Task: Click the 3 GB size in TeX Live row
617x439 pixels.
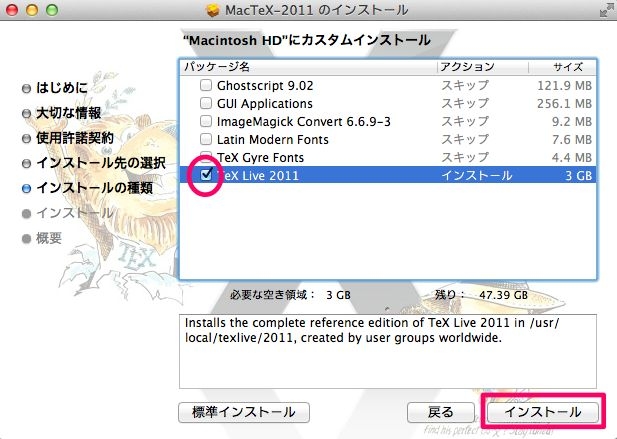Action: [x=578, y=175]
